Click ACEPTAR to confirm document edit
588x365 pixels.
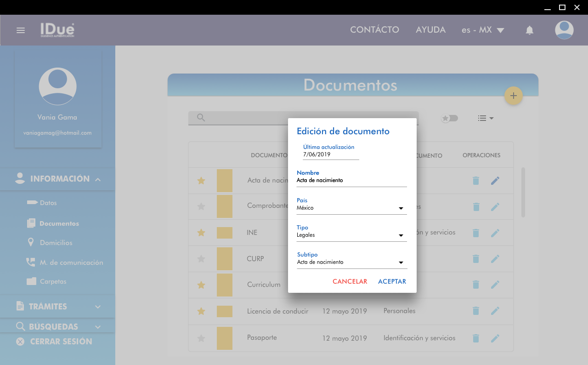point(392,281)
